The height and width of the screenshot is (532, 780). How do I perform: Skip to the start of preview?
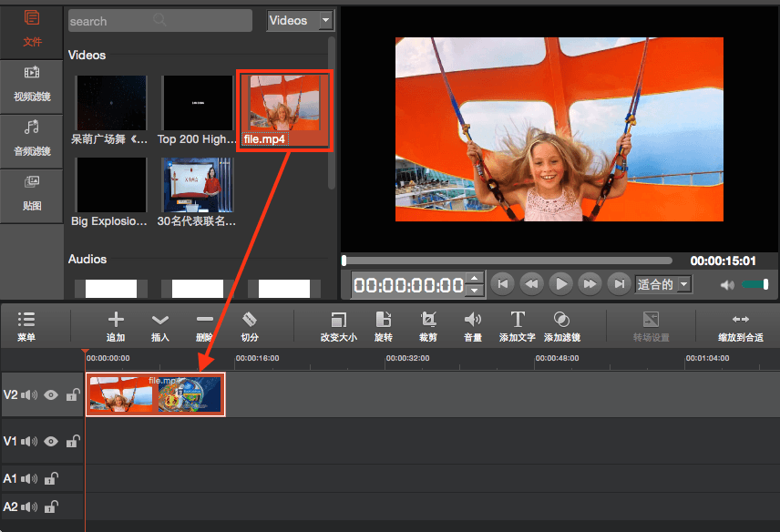[x=502, y=284]
